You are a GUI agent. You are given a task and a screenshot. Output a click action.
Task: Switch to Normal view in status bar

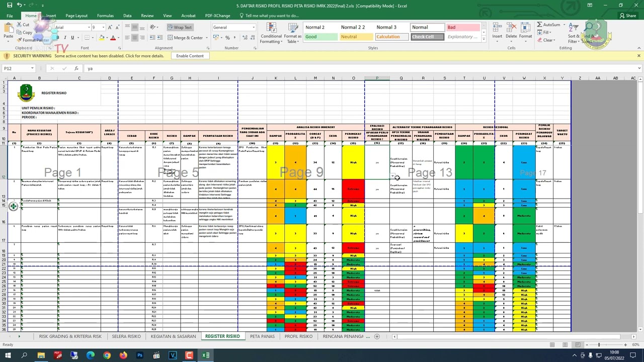[552, 345]
